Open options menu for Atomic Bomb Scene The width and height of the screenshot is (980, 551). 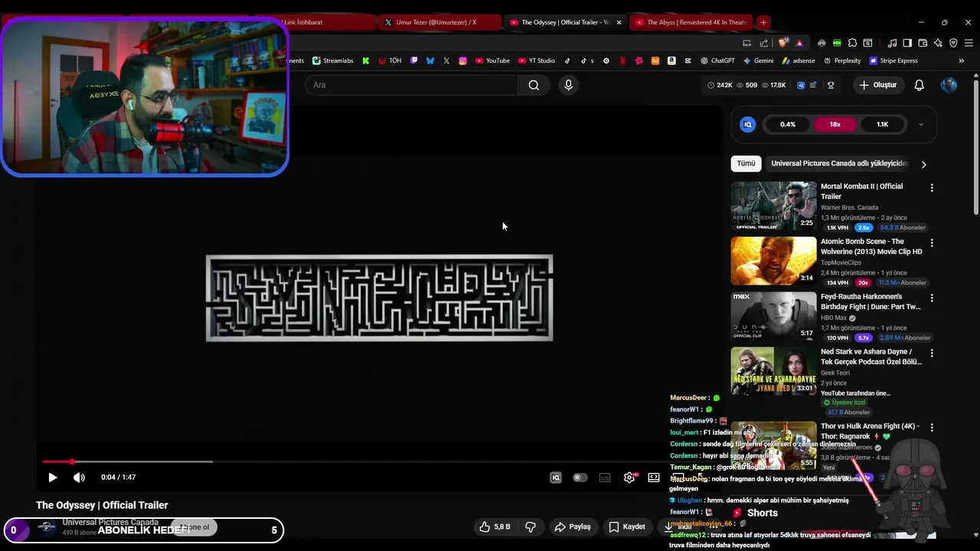click(932, 243)
